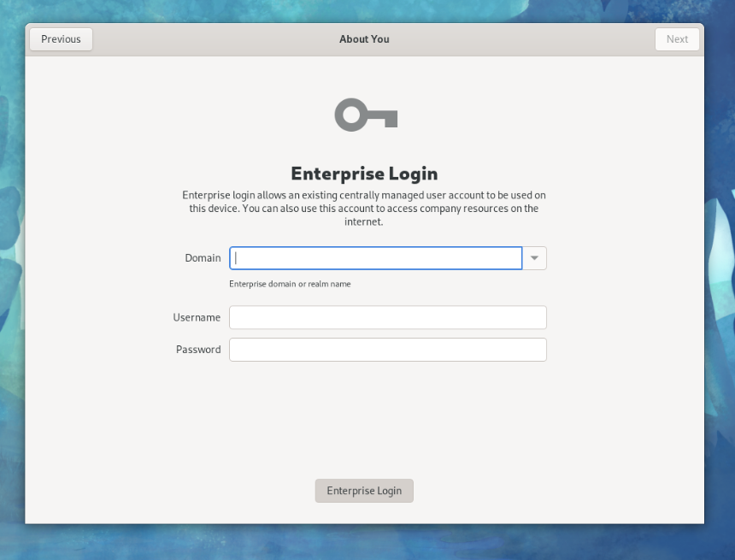The width and height of the screenshot is (735, 560).
Task: Click the Next button in header
Action: [x=677, y=39]
